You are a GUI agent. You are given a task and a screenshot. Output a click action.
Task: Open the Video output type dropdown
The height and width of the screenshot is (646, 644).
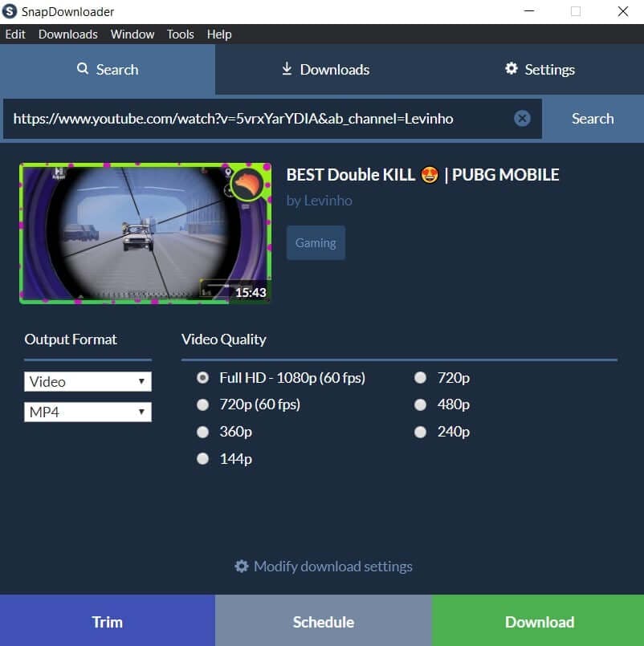88,381
